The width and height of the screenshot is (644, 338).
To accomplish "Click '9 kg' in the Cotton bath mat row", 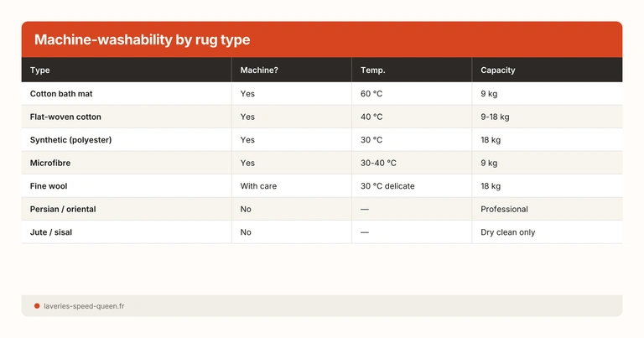I will pyautogui.click(x=489, y=94).
